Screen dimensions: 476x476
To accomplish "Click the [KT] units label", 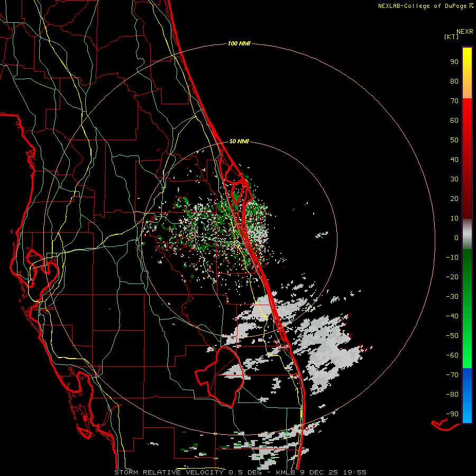I will coord(452,36).
